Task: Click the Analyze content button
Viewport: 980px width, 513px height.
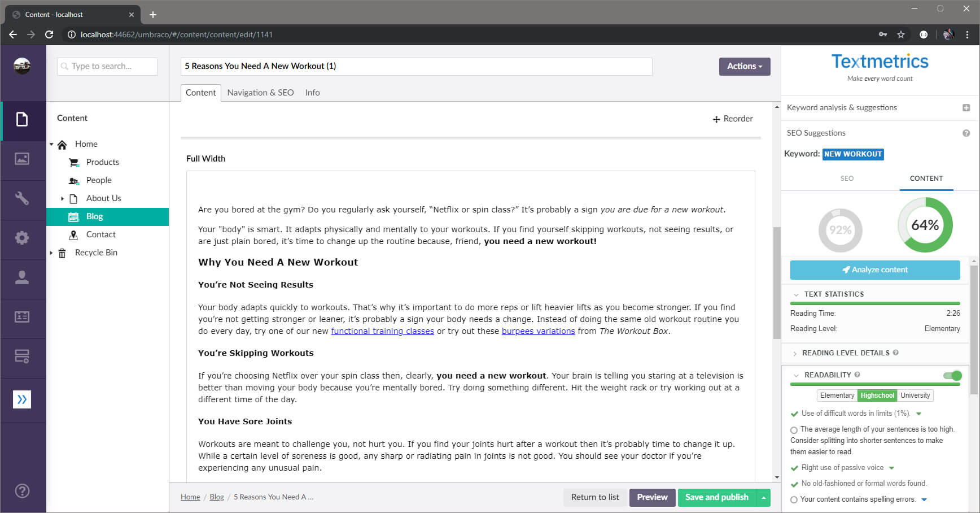Action: 874,270
